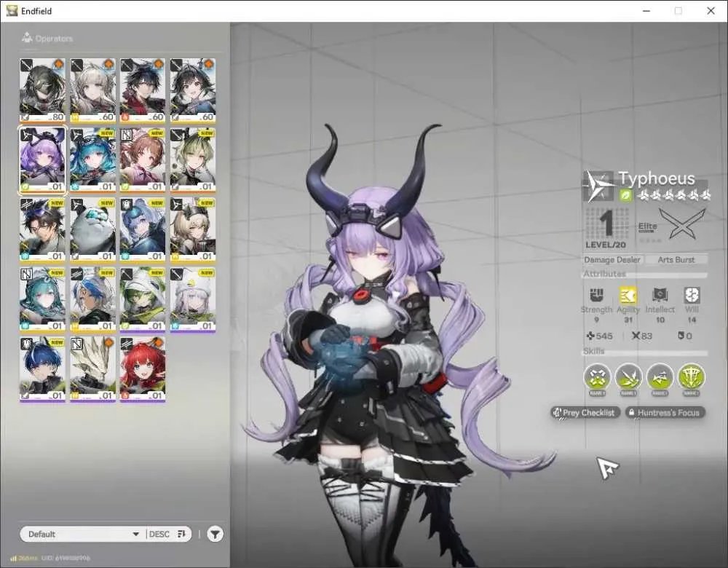Click the Endfield app icon in title bar
Image resolution: width=728 pixels, height=568 pixels.
pyautogui.click(x=12, y=11)
